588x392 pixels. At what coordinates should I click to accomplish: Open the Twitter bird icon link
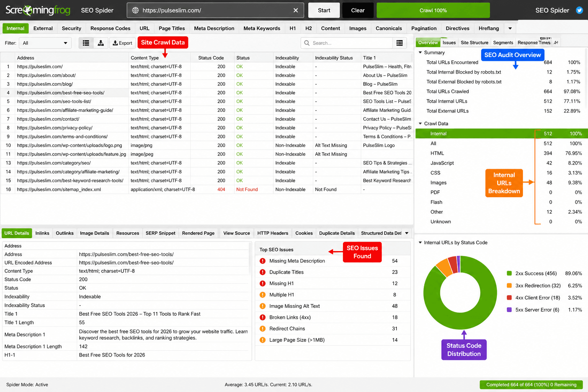[x=579, y=10]
